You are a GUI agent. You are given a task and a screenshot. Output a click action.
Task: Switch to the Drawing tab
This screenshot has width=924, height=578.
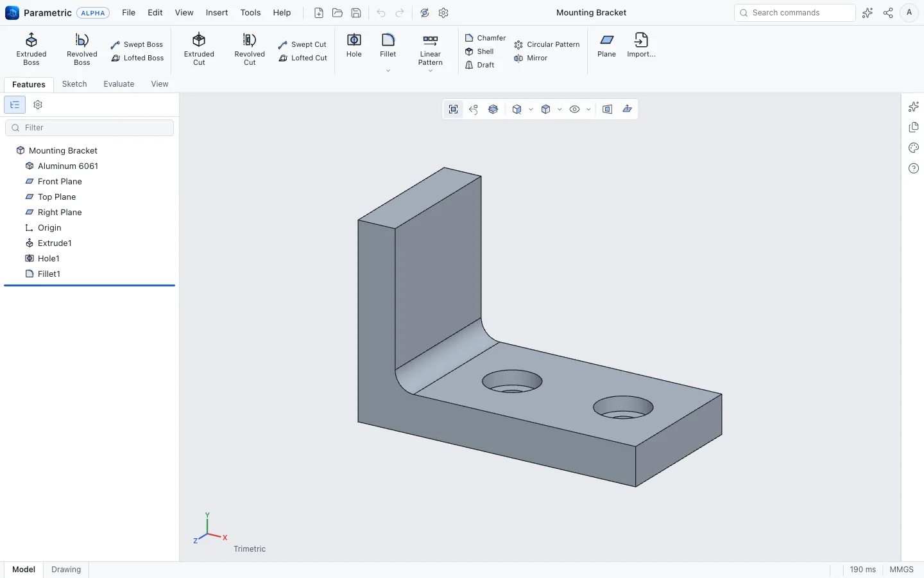66,570
